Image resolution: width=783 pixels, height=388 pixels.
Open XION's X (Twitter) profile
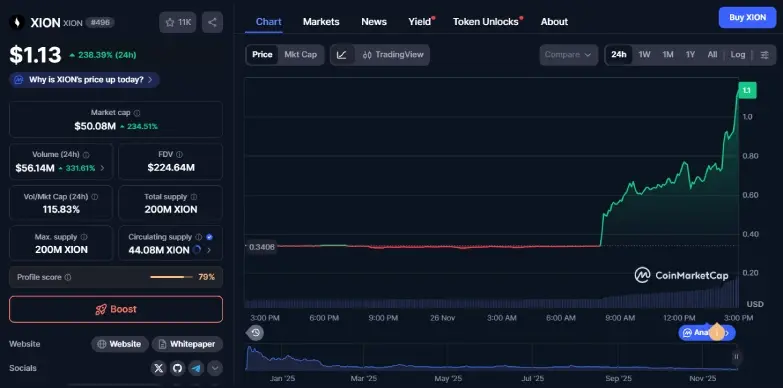159,369
